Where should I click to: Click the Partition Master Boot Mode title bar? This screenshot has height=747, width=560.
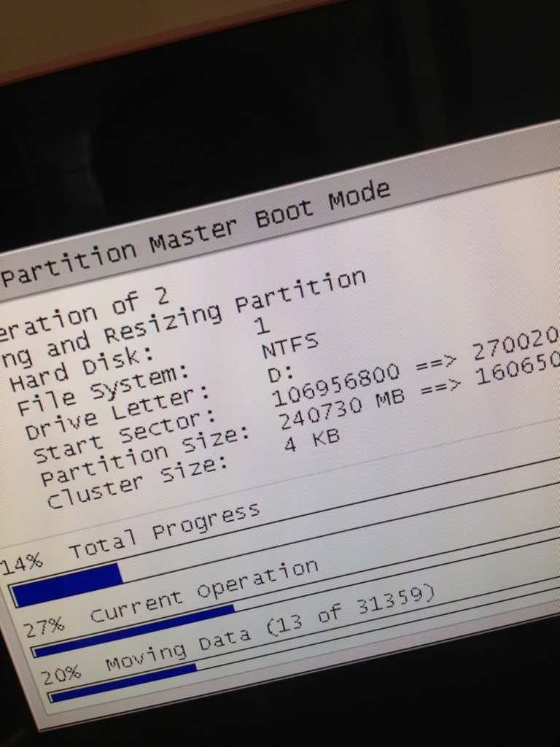197,235
